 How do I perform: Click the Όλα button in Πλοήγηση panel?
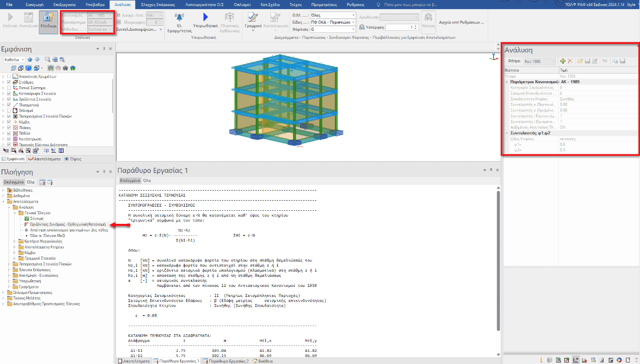coord(30,182)
